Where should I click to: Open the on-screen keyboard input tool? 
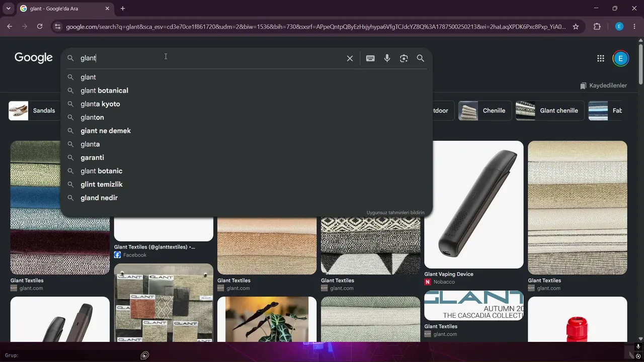(370, 58)
